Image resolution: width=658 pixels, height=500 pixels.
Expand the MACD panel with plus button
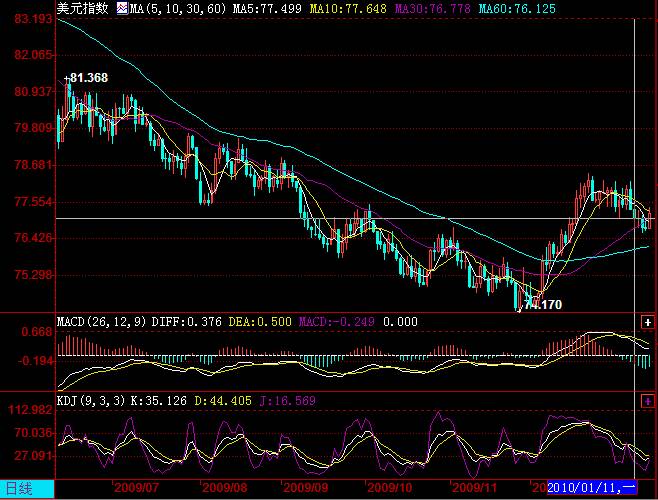point(648,322)
